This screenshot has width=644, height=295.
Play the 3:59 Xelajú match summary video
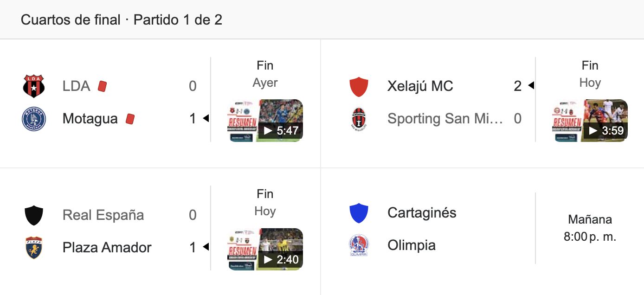point(590,120)
